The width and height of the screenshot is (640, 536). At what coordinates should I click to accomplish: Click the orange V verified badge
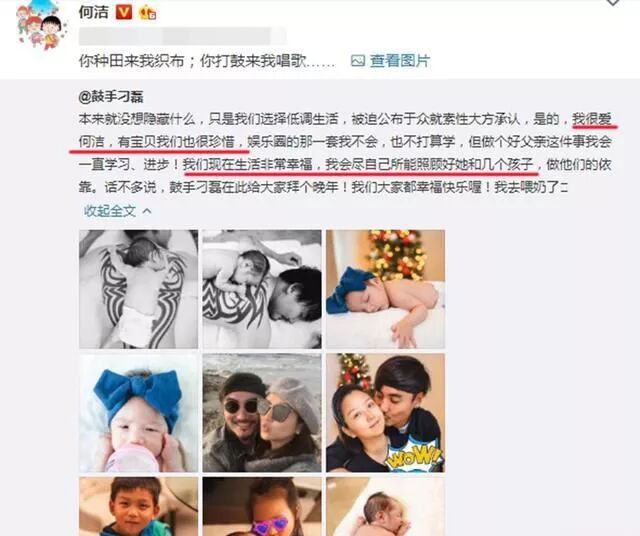pos(124,12)
